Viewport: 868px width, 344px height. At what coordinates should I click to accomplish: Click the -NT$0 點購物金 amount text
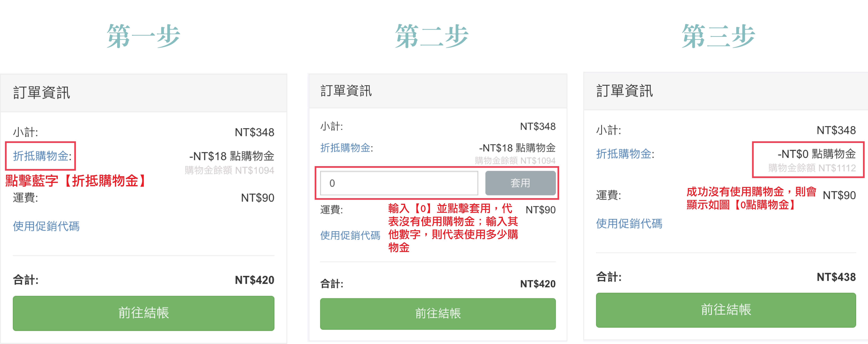pyautogui.click(x=816, y=154)
